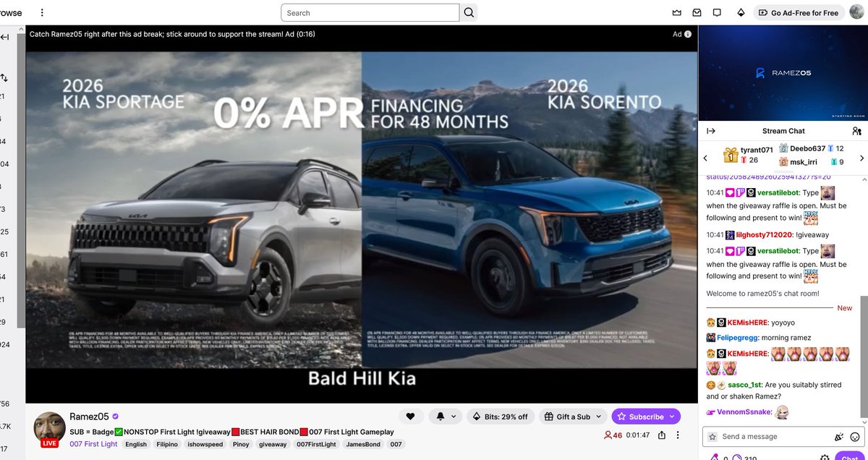Click the truncated status link in chat
The height and width of the screenshot is (460, 868).
point(769,176)
